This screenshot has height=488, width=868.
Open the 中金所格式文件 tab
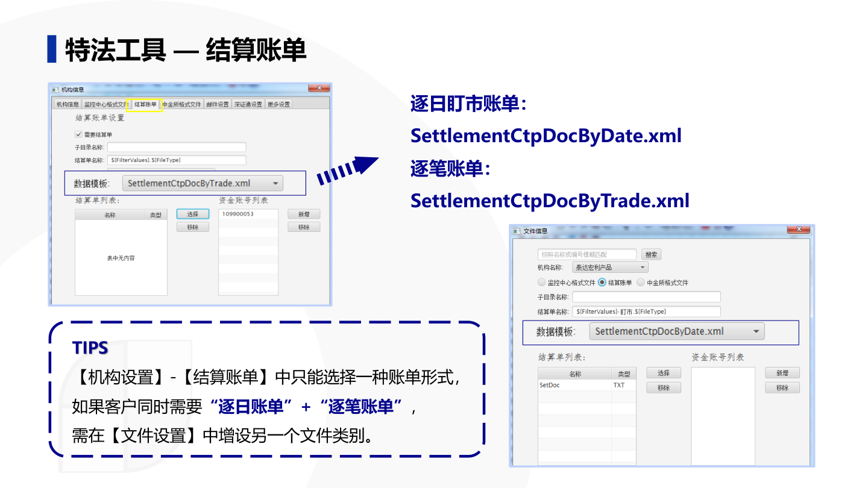[182, 104]
